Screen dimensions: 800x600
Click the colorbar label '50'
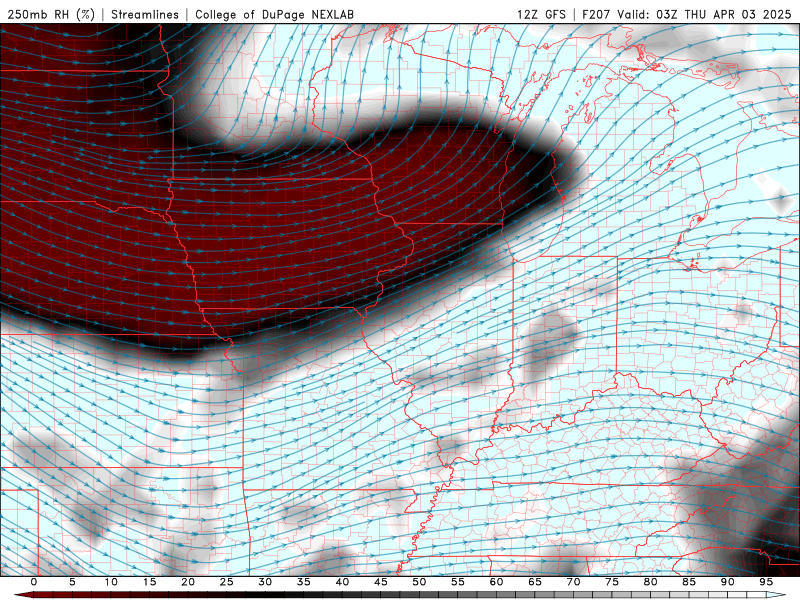pyautogui.click(x=419, y=582)
